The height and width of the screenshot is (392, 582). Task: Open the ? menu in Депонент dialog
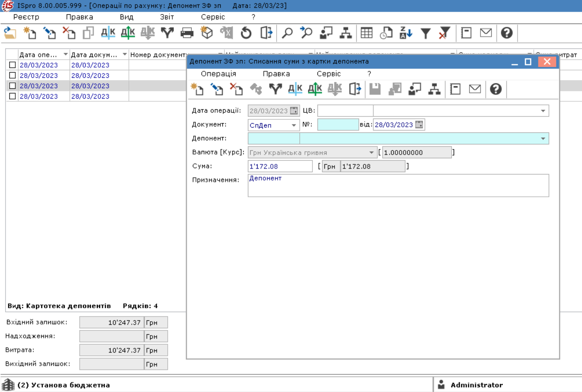[369, 74]
